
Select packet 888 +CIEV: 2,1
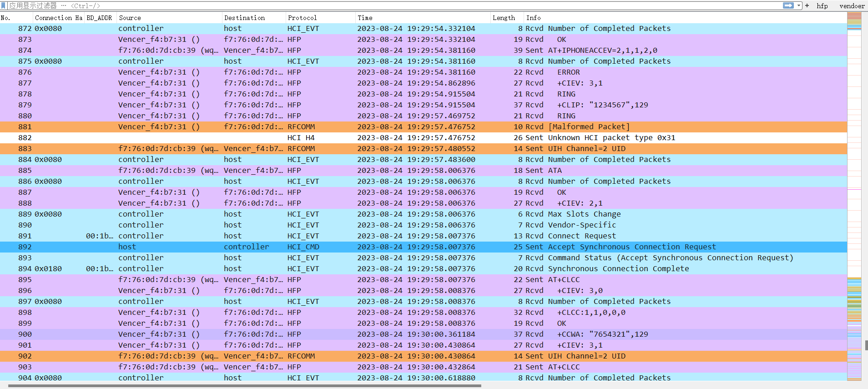tap(423, 203)
